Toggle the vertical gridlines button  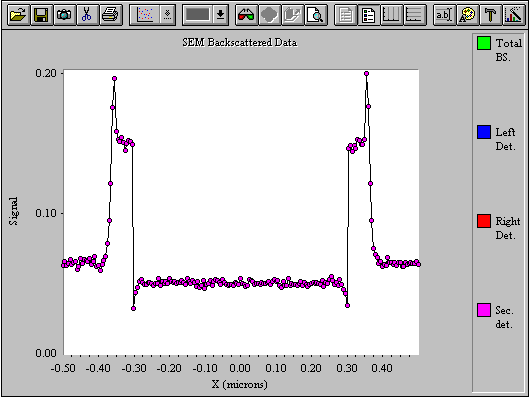click(392, 15)
